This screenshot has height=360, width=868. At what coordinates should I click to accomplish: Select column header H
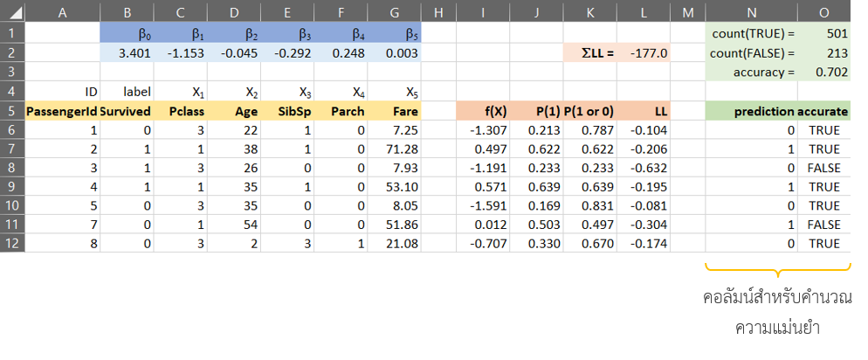(438, 10)
